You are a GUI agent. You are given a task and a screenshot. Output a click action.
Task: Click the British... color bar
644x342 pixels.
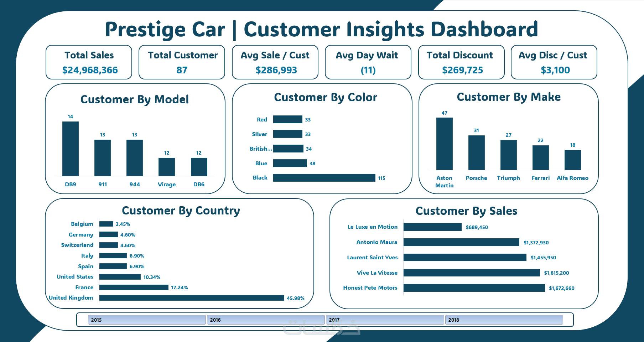click(x=288, y=149)
